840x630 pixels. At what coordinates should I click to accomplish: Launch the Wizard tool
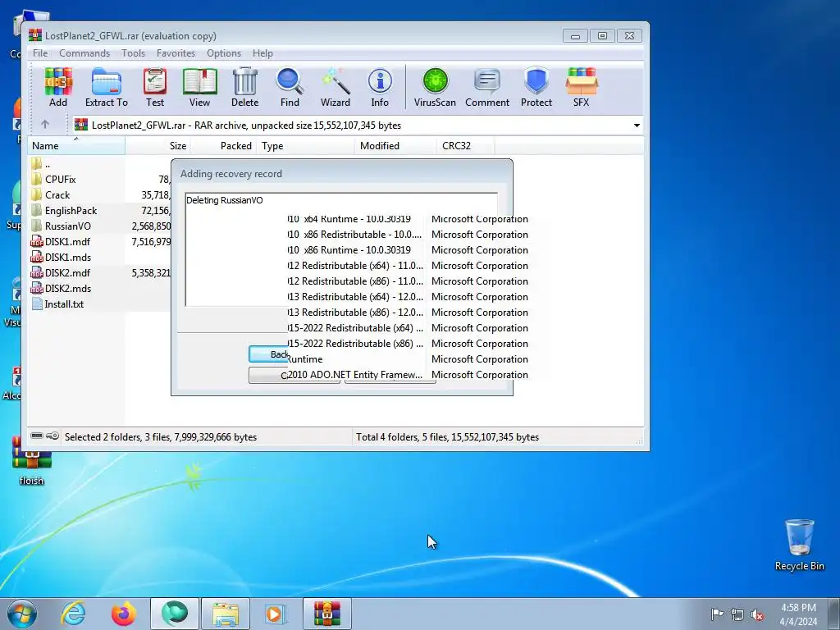coord(336,87)
